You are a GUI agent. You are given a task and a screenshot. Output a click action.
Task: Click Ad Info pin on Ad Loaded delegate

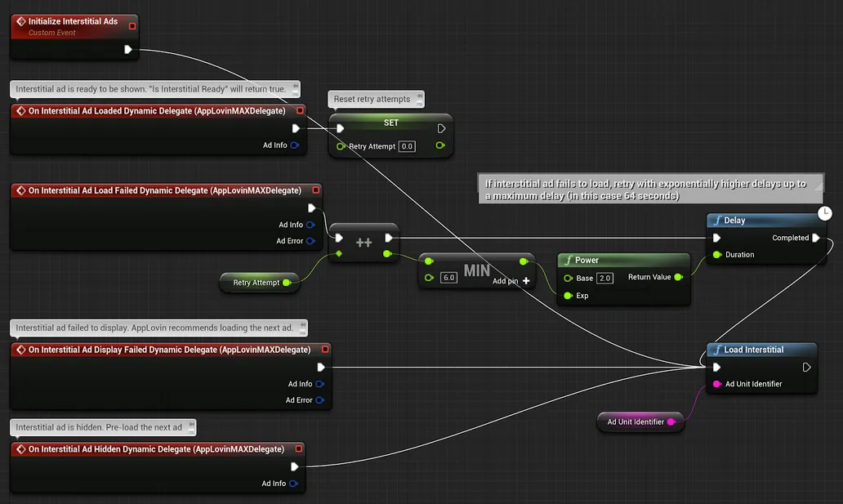click(x=294, y=145)
